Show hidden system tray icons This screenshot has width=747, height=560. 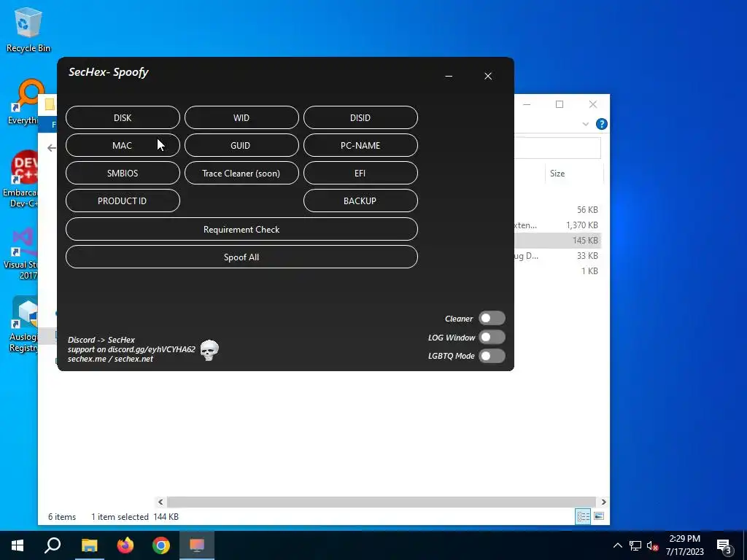click(617, 545)
